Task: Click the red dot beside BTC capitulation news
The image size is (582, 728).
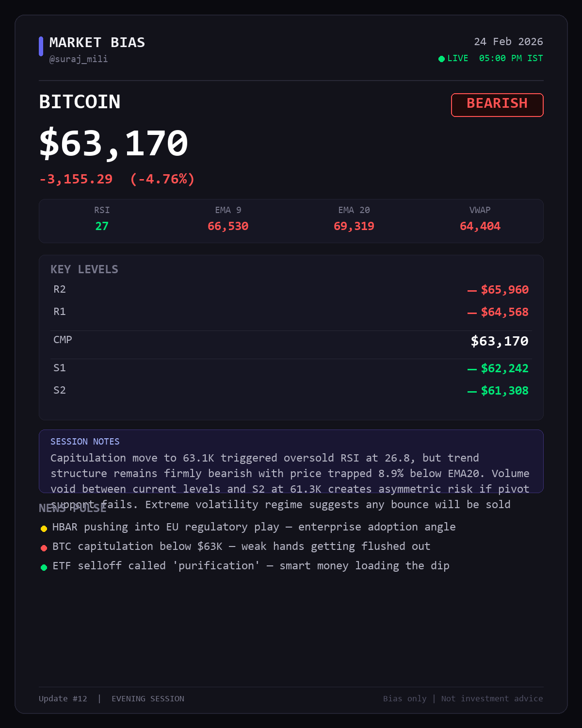Action: (44, 548)
